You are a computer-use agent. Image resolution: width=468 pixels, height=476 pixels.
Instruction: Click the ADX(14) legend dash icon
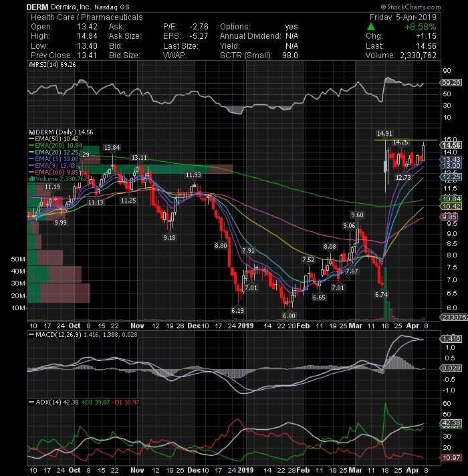click(x=31, y=402)
